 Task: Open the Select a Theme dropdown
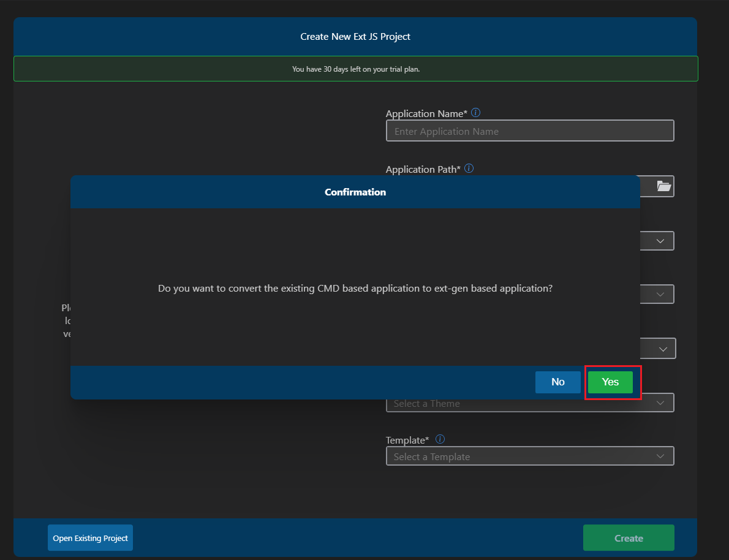(529, 404)
